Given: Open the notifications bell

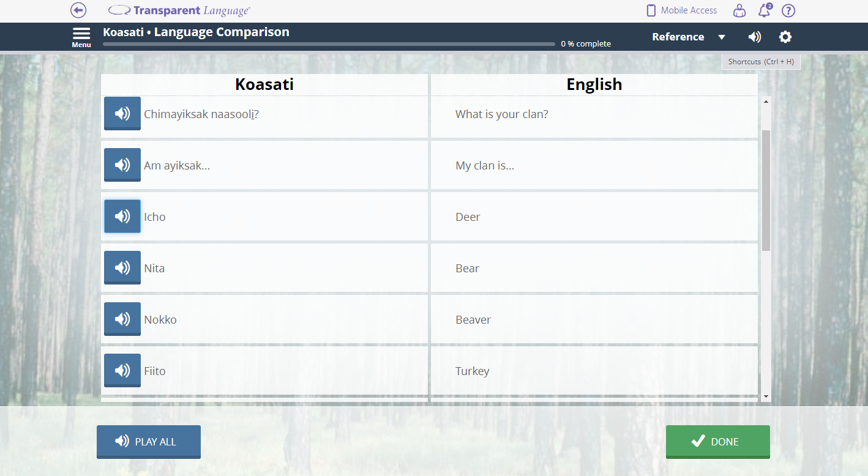Looking at the screenshot, I should [764, 10].
